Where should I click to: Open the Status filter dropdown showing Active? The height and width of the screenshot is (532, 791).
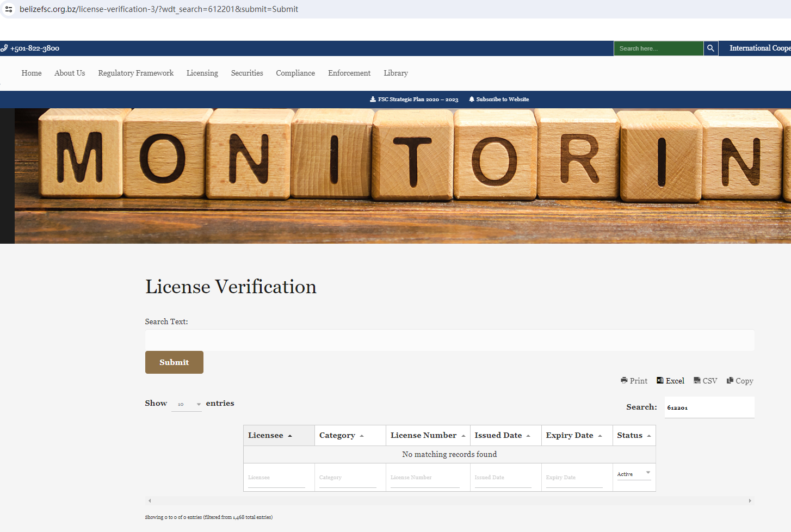(634, 474)
